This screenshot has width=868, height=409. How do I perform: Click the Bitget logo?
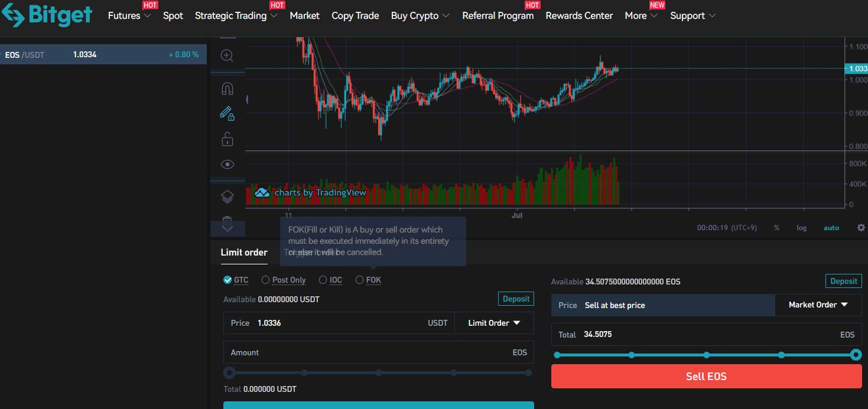(47, 14)
